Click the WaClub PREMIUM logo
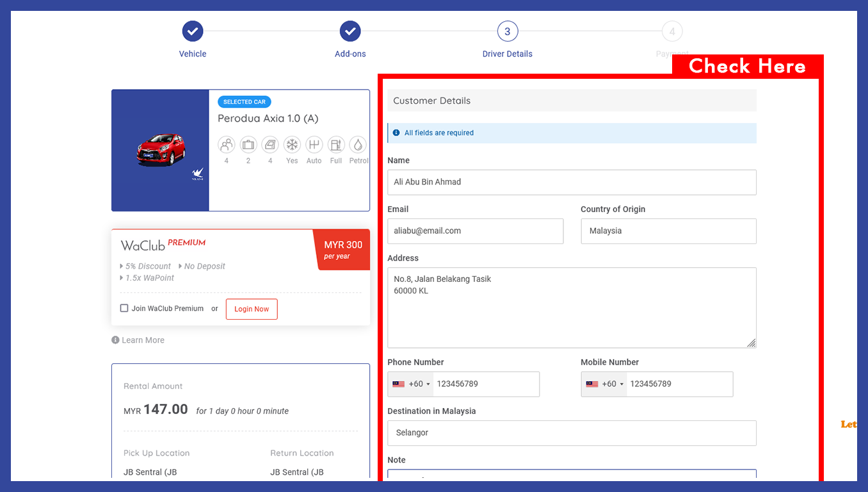 coord(163,245)
